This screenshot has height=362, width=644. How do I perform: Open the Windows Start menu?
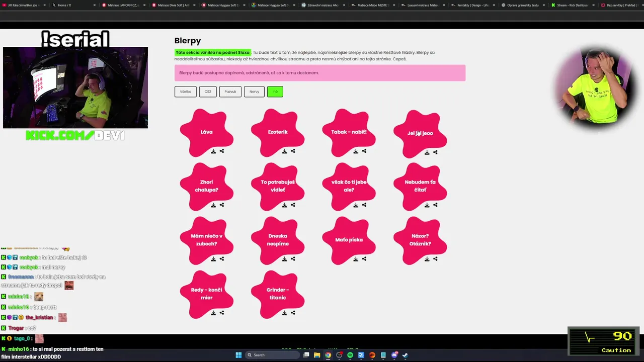tap(238, 355)
